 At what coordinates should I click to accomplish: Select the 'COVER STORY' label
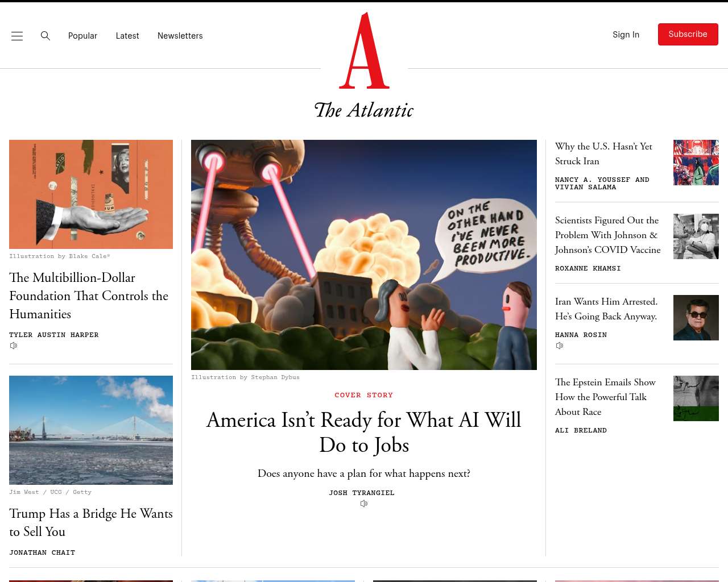pos(364,395)
